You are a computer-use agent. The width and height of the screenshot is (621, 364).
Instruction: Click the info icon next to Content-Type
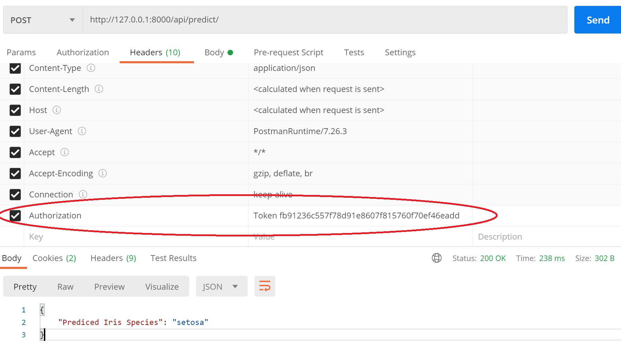91,68
